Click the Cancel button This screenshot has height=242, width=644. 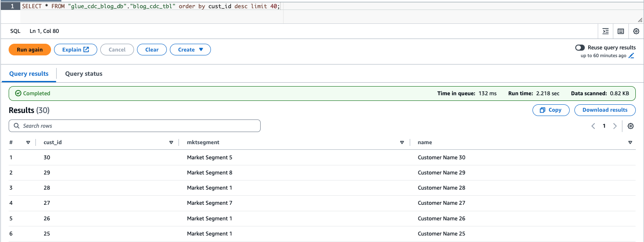click(117, 50)
